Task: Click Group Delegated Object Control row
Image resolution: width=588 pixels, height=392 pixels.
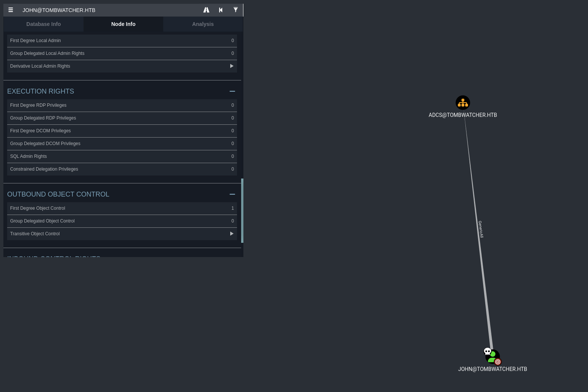Action: [x=122, y=221]
